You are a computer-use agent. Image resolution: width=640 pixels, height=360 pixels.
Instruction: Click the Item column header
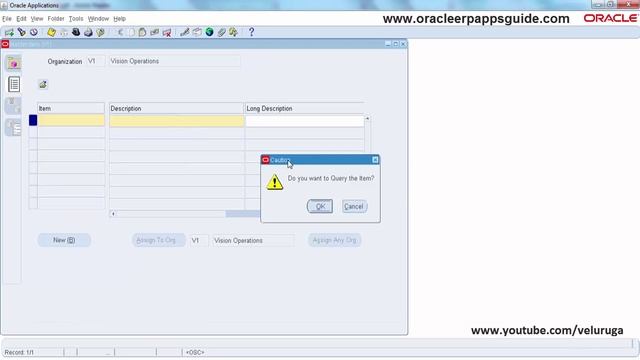click(71, 109)
